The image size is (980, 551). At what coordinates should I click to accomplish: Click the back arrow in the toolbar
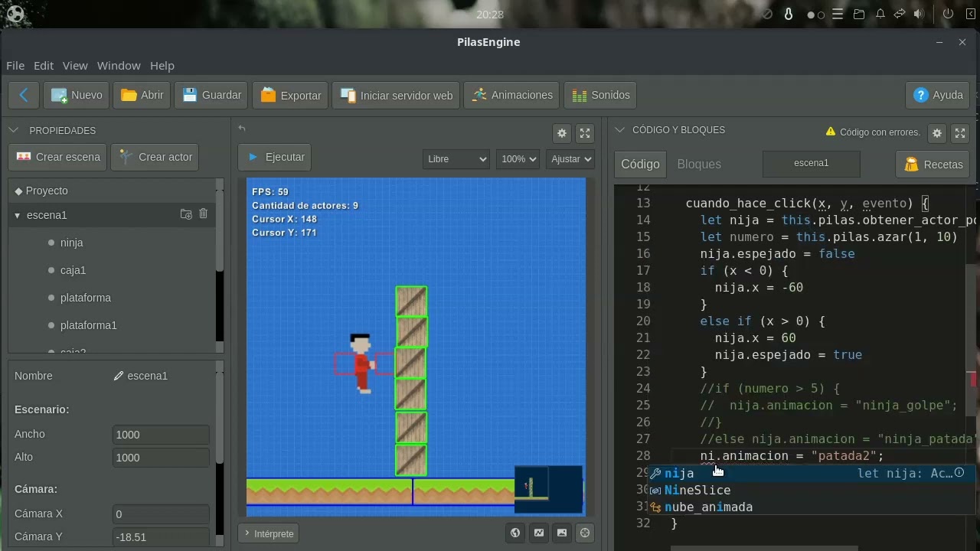tap(24, 95)
